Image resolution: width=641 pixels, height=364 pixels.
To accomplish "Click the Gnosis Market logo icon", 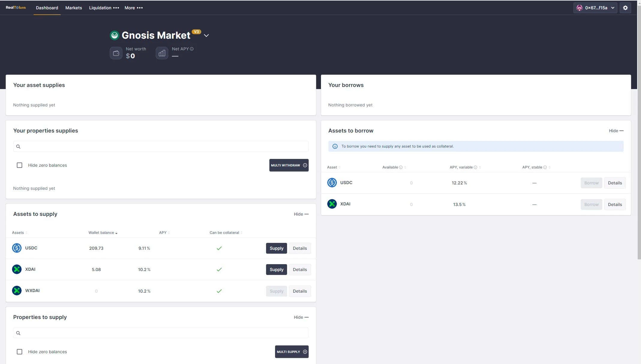I will click(114, 35).
